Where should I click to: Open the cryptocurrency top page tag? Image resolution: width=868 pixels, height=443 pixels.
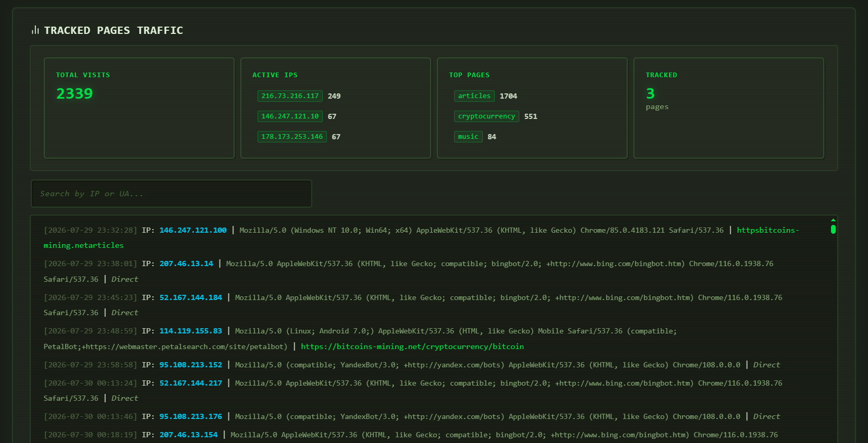click(486, 116)
